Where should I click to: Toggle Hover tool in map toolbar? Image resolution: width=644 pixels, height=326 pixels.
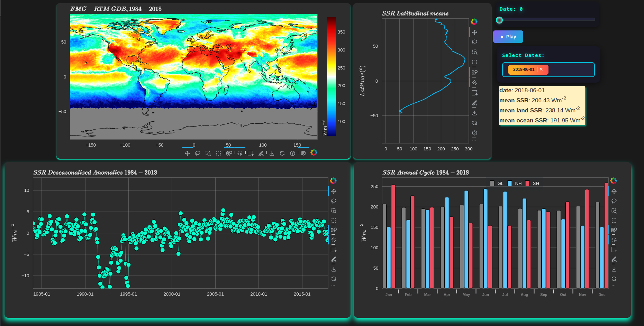tap(303, 153)
